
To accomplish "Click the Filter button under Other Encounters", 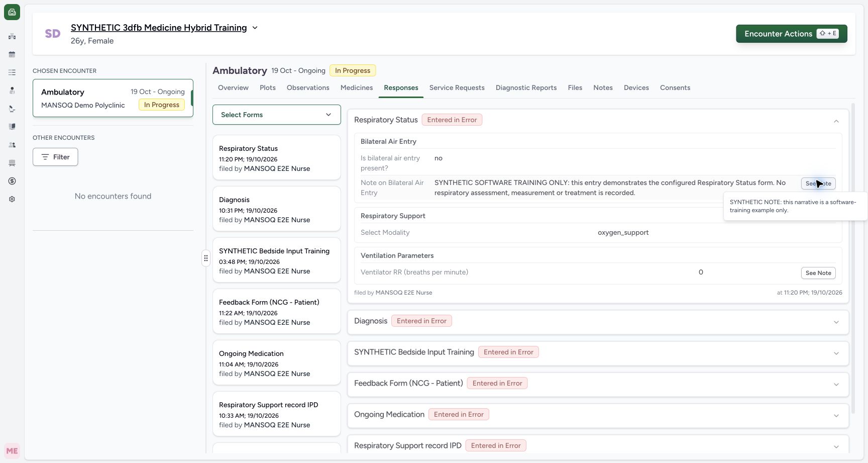I will [55, 157].
